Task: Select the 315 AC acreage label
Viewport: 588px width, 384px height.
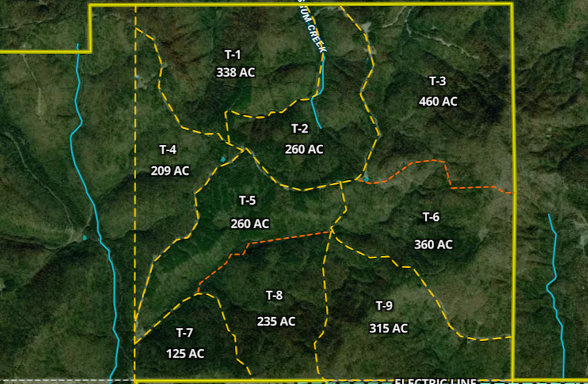Action: click(x=389, y=328)
